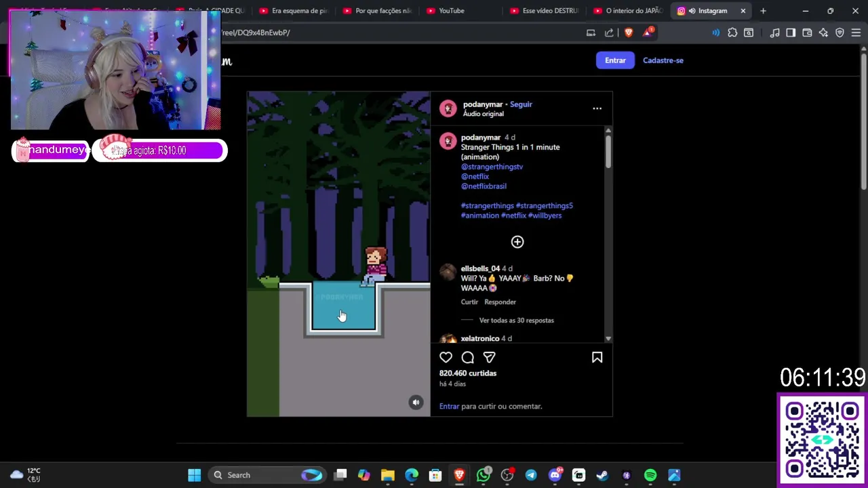Click the install app icon in address bar
This screenshot has height=488, width=868.
point(591,33)
